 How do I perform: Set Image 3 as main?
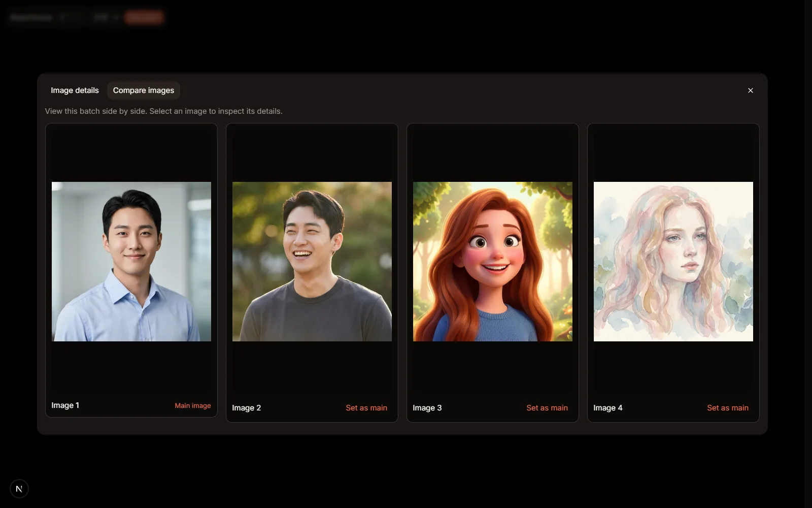point(547,408)
